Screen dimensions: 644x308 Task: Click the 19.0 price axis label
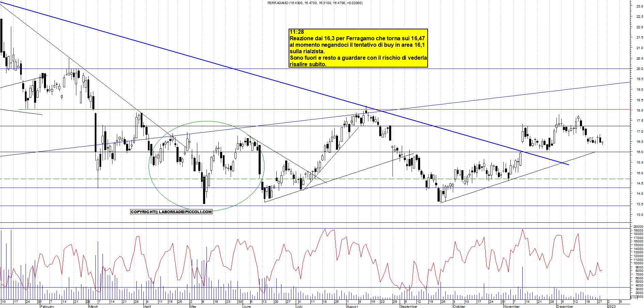(x=640, y=89)
